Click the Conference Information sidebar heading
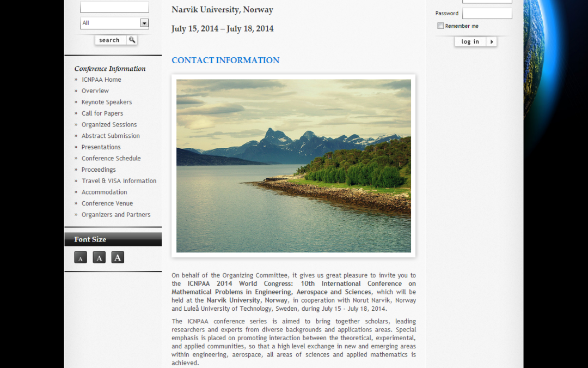The width and height of the screenshot is (588, 368). (x=110, y=69)
